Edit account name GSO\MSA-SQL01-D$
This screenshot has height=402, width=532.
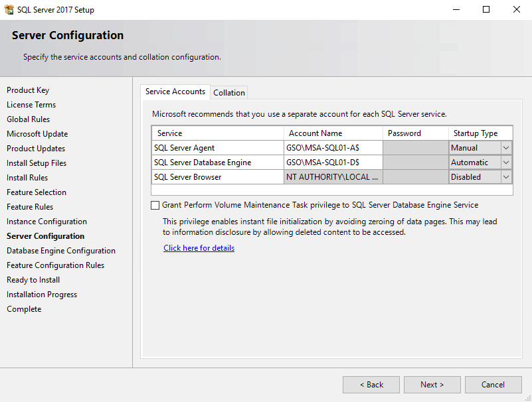pos(333,163)
